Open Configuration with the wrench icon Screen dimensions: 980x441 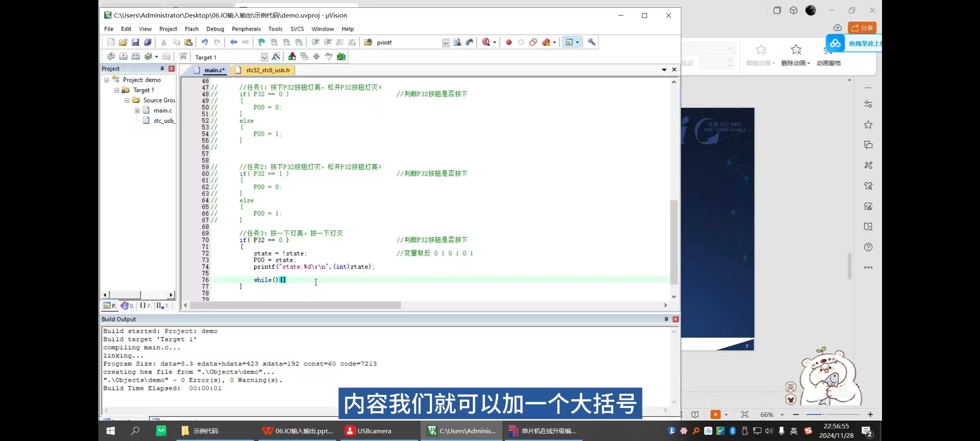coord(591,42)
